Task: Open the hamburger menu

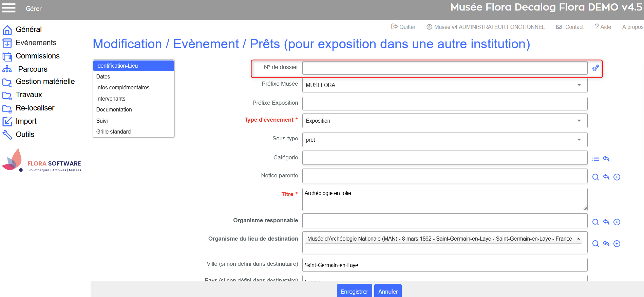Action: pyautogui.click(x=9, y=8)
